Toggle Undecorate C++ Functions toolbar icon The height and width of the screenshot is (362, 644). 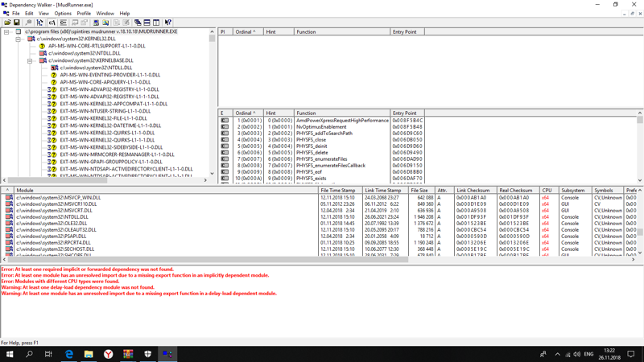click(x=64, y=23)
